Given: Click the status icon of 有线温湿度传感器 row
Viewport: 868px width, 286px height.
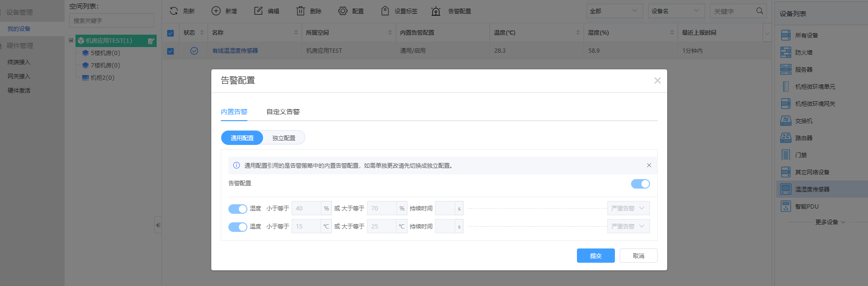Looking at the screenshot, I should pos(194,51).
